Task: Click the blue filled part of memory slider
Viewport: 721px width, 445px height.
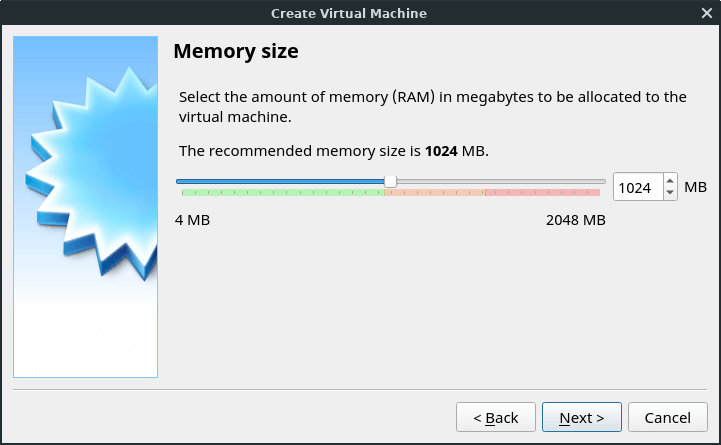Action: (280, 181)
